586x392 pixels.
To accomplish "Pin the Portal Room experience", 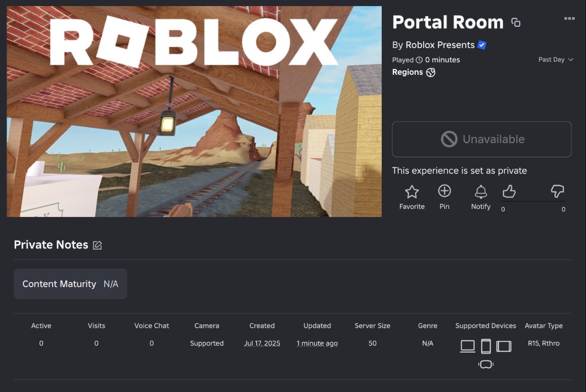I will pos(444,191).
